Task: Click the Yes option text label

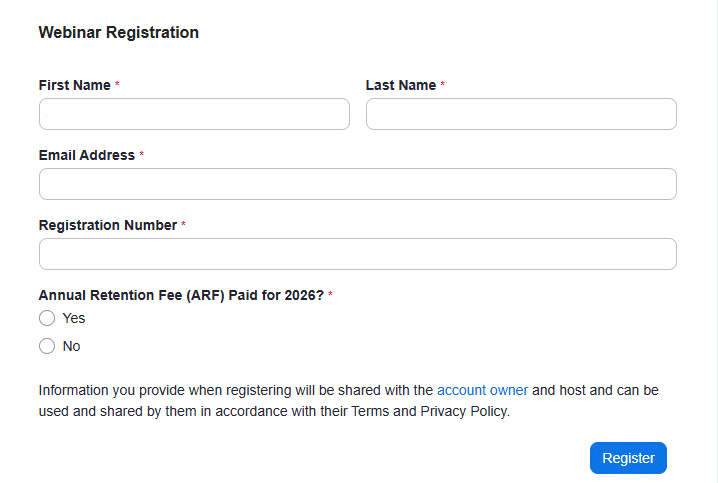Action: [x=74, y=318]
